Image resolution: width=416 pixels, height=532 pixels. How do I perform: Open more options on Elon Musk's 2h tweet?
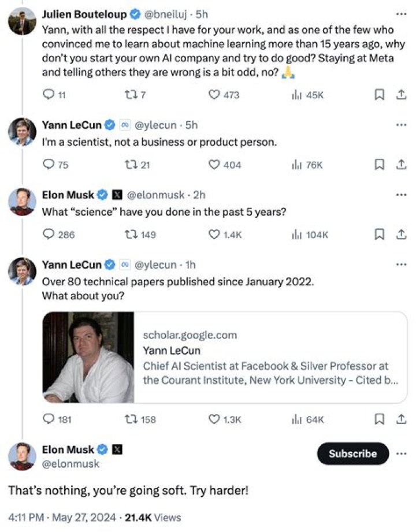tap(400, 195)
